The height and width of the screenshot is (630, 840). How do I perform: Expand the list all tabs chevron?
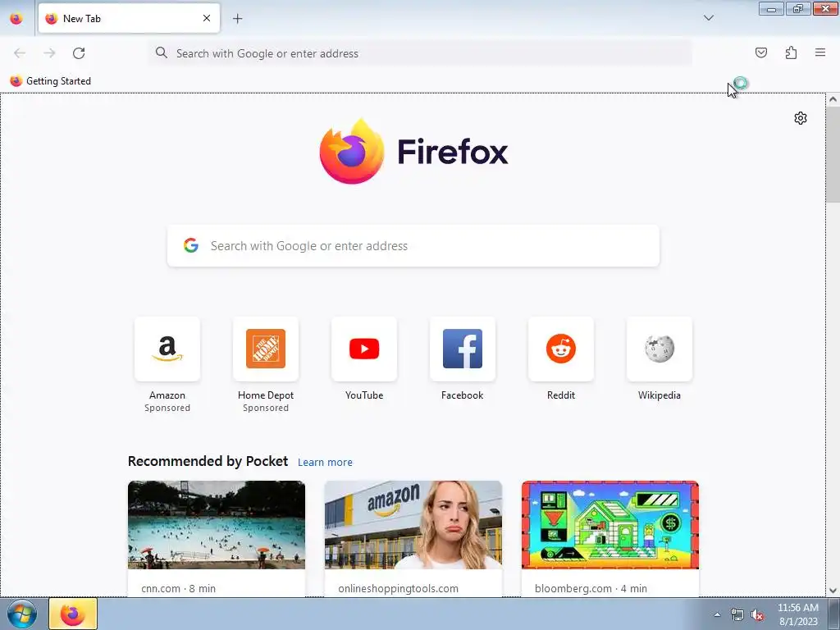pyautogui.click(x=708, y=18)
